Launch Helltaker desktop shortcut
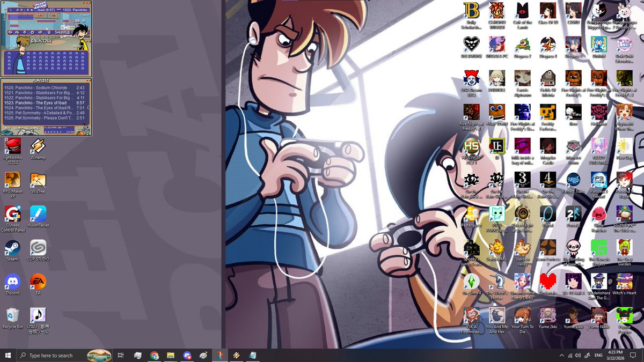This screenshot has width=644, height=362. [599, 114]
